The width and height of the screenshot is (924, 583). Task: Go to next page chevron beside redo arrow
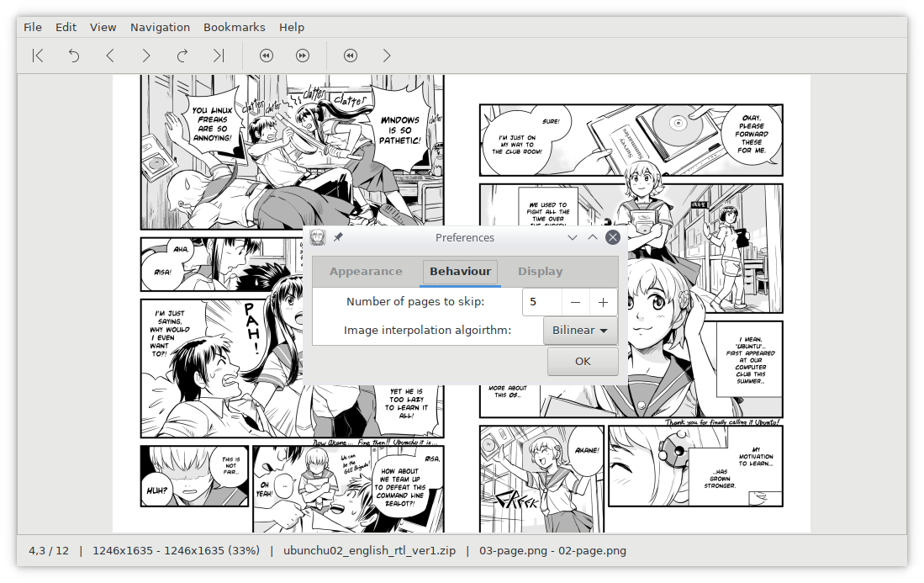(x=146, y=56)
